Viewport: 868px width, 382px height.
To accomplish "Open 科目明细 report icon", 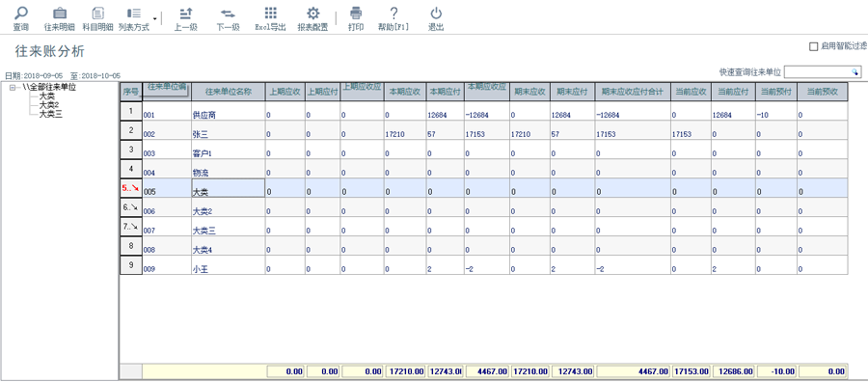I will [97, 14].
